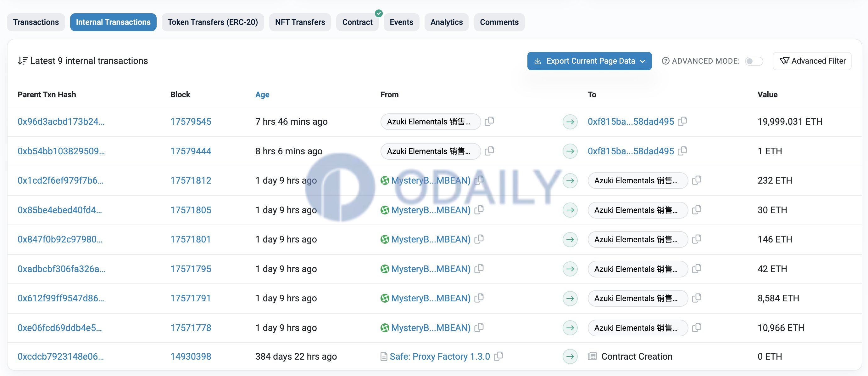Open block number 14930398
Viewport: 868px width, 376px height.
(191, 356)
